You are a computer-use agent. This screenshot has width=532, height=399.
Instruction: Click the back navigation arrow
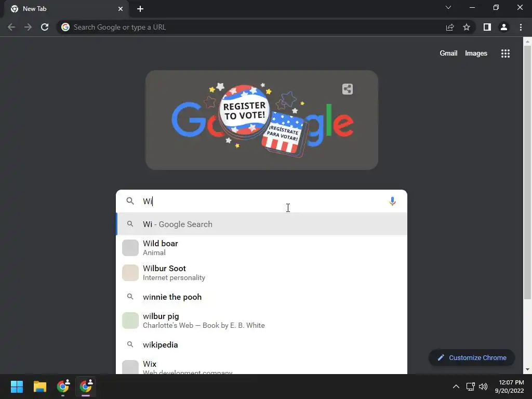[11, 27]
